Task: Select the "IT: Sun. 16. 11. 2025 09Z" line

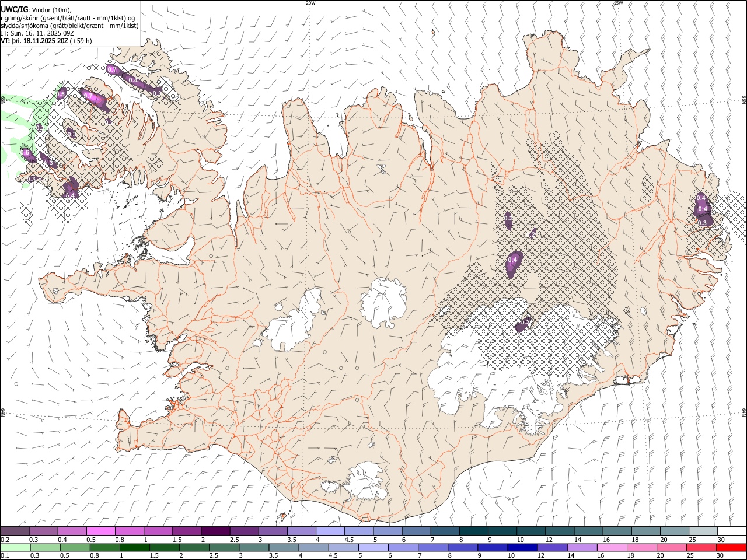Action: pyautogui.click(x=37, y=33)
